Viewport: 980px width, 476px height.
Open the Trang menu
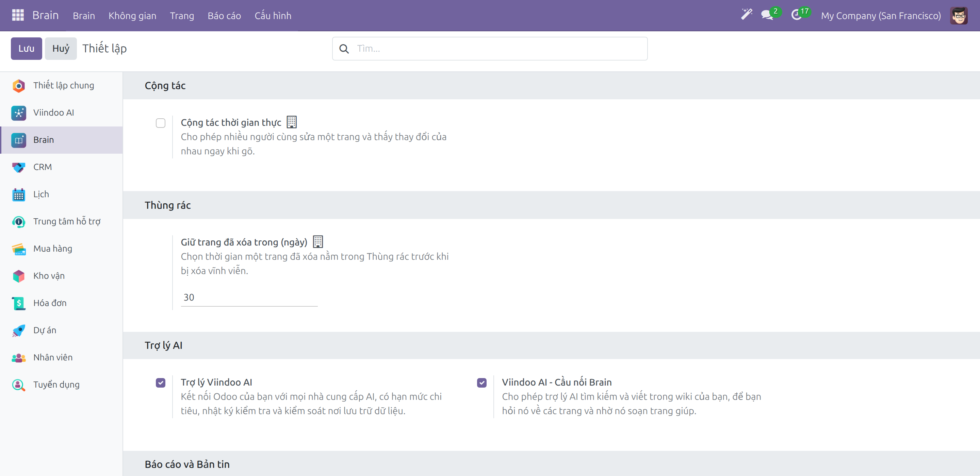click(182, 16)
